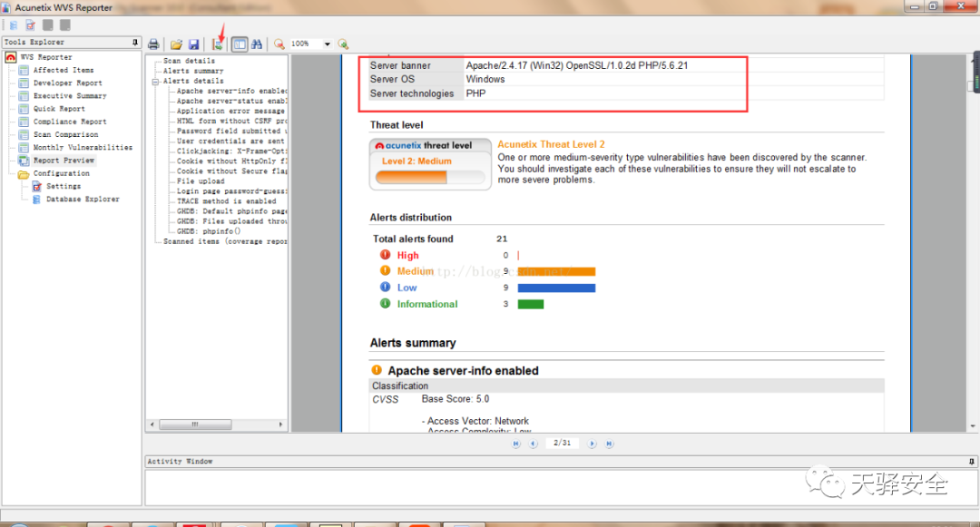Viewport: 980px width, 527px height.
Task: Open Settings under Configuration
Action: click(x=64, y=186)
